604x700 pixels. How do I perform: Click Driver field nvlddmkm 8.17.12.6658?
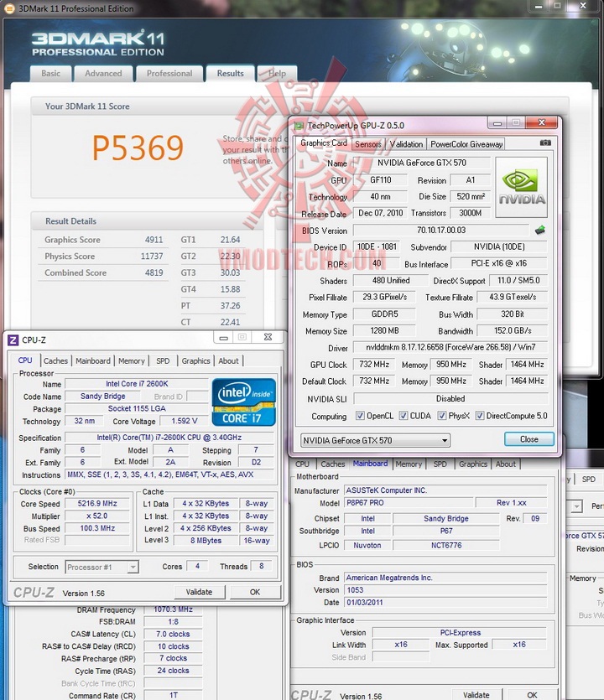(x=450, y=347)
